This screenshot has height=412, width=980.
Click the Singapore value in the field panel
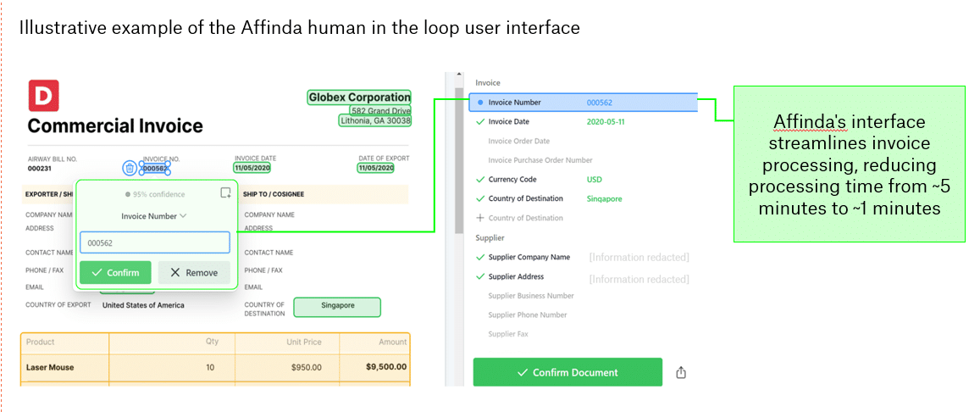pos(605,199)
